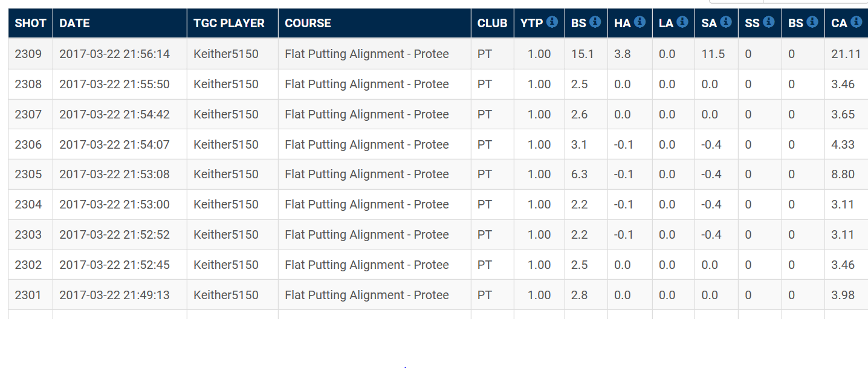Screen dimensions: 868x368
Task: Click the BS info icon right of YTP
Action: point(595,22)
